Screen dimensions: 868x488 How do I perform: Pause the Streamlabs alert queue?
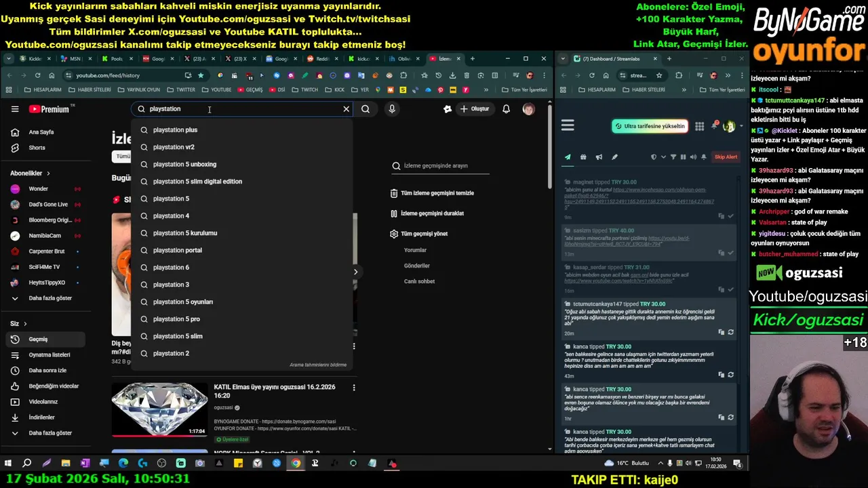coord(683,157)
